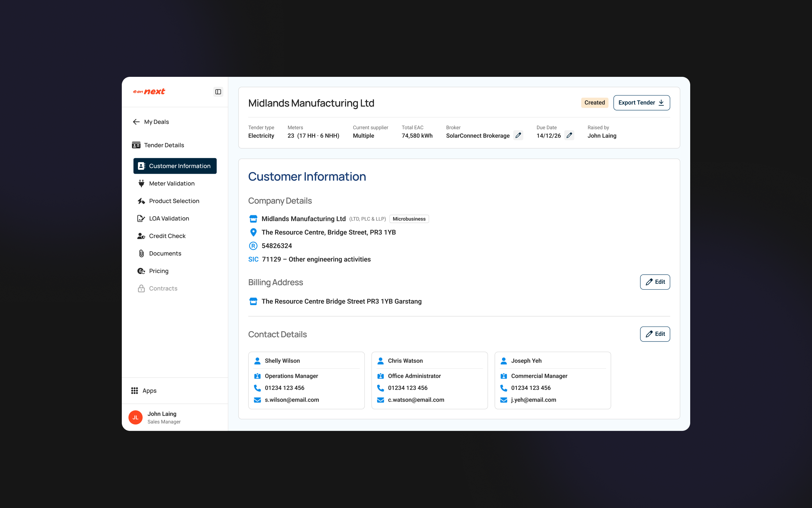
Task: Click the Microbusiness tag
Action: tap(409, 219)
